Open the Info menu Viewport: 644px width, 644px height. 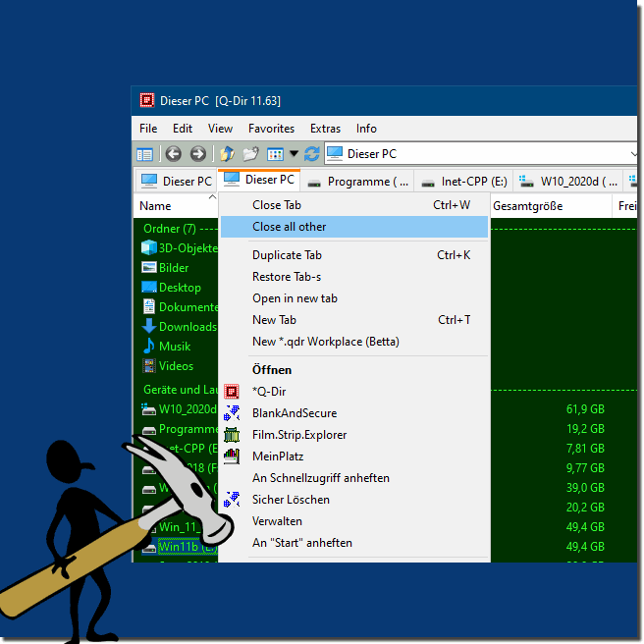[366, 129]
